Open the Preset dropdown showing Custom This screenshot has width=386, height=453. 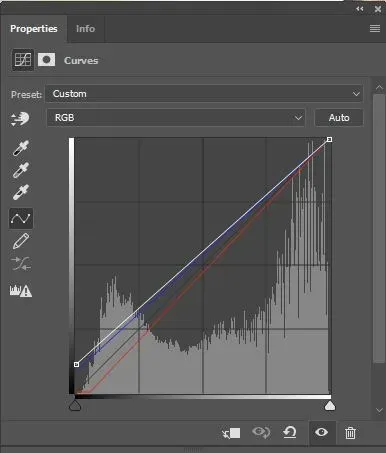click(204, 94)
